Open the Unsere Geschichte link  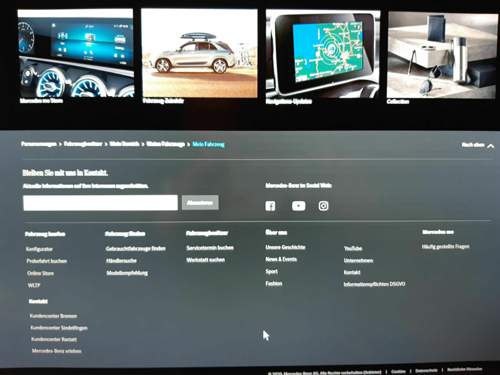click(x=285, y=247)
